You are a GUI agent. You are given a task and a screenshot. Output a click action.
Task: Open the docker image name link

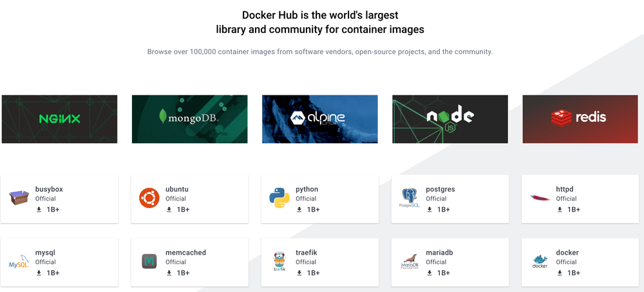tap(567, 253)
